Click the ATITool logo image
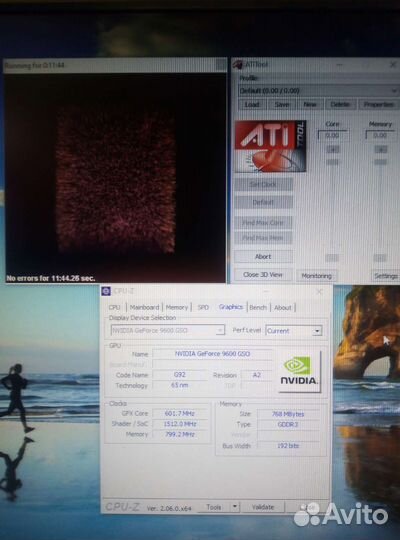 (x=270, y=146)
